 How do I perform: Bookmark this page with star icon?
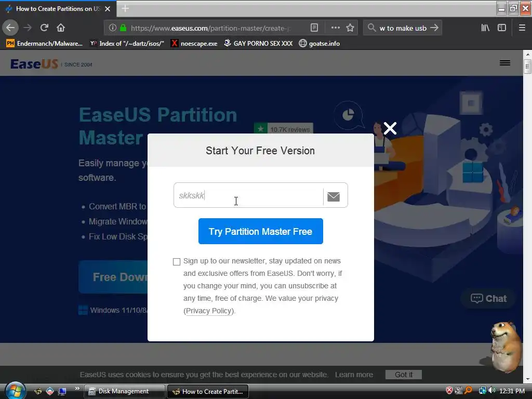click(350, 28)
